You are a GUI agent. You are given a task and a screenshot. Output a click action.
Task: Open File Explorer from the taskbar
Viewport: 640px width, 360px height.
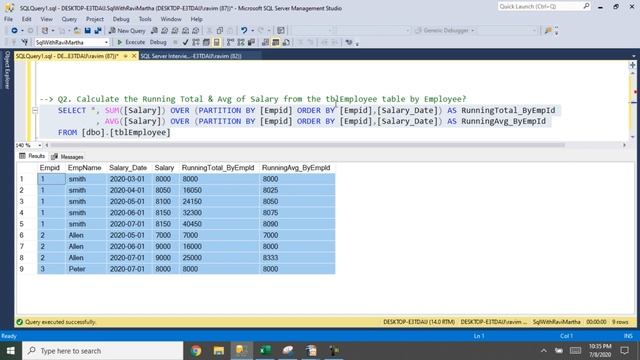(219, 351)
